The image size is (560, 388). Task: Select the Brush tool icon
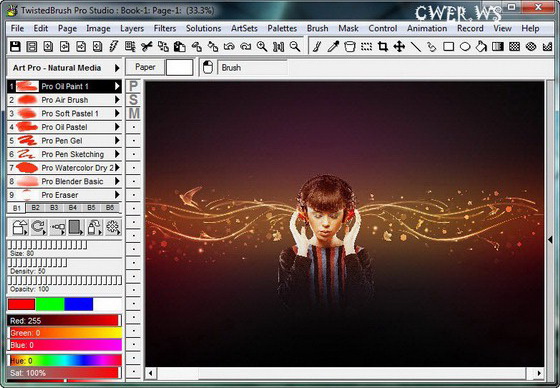coord(317,46)
